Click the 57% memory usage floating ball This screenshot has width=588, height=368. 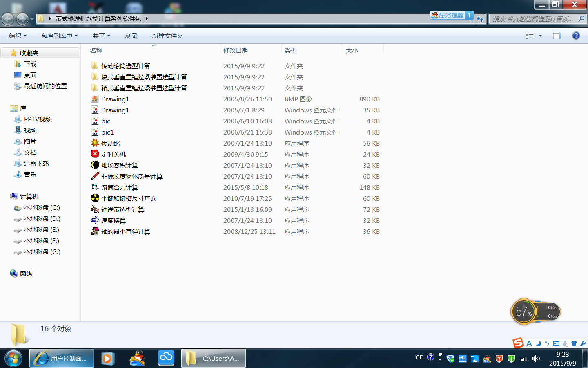click(523, 312)
